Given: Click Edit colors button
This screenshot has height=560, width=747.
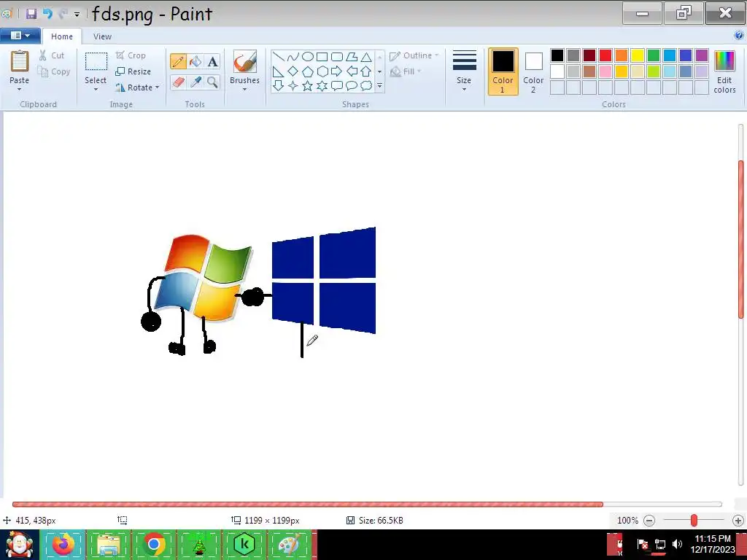Looking at the screenshot, I should click(x=724, y=71).
